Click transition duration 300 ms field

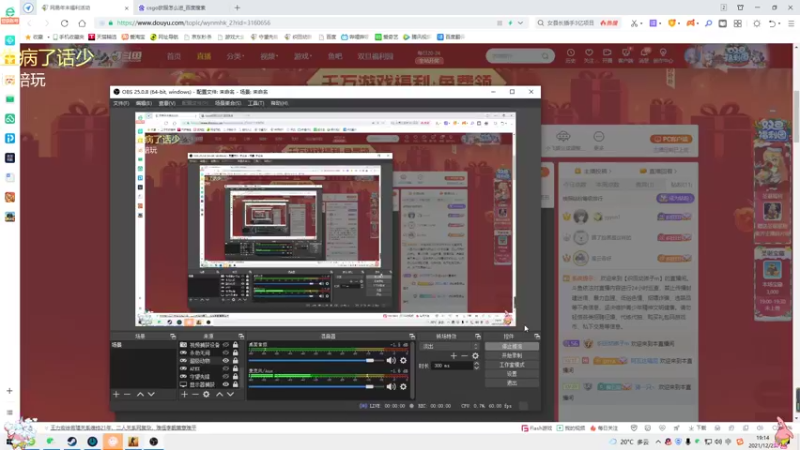(x=451, y=366)
